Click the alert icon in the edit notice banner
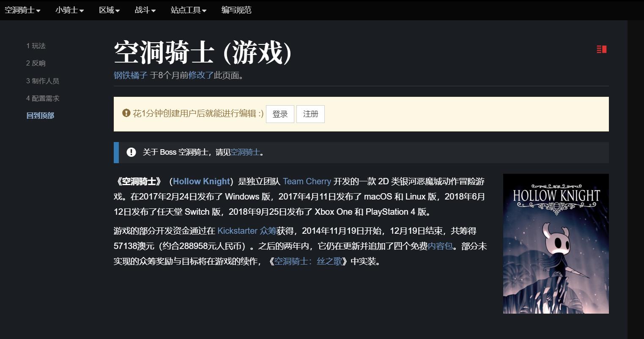Screen dimensions: 644x339 tap(126, 113)
